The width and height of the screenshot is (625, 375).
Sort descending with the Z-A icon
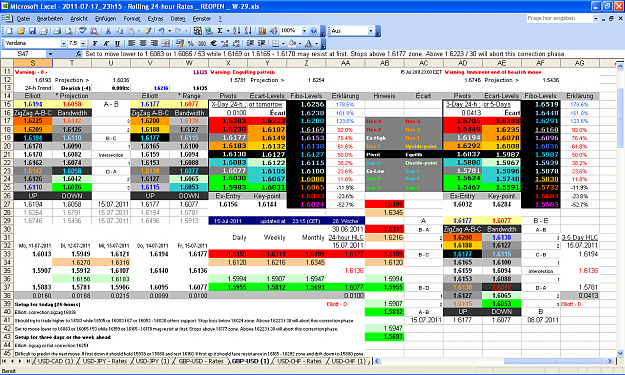pos(248,31)
